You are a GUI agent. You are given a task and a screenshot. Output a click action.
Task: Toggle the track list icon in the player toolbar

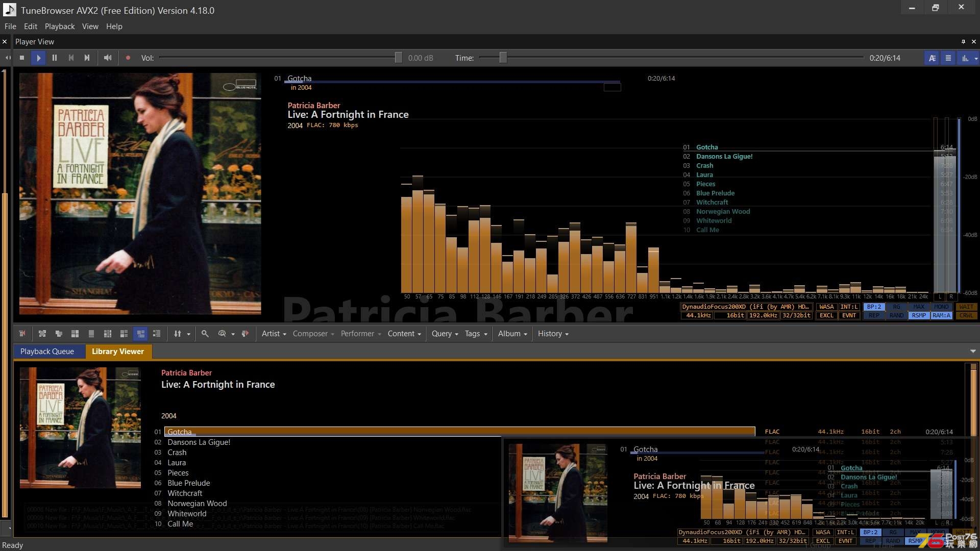coord(948,58)
